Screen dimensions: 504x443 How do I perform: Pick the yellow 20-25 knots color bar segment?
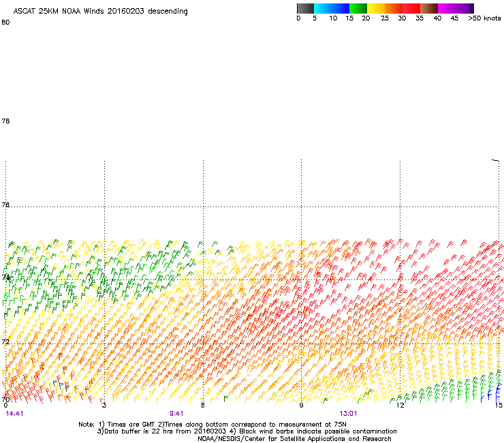pos(376,8)
